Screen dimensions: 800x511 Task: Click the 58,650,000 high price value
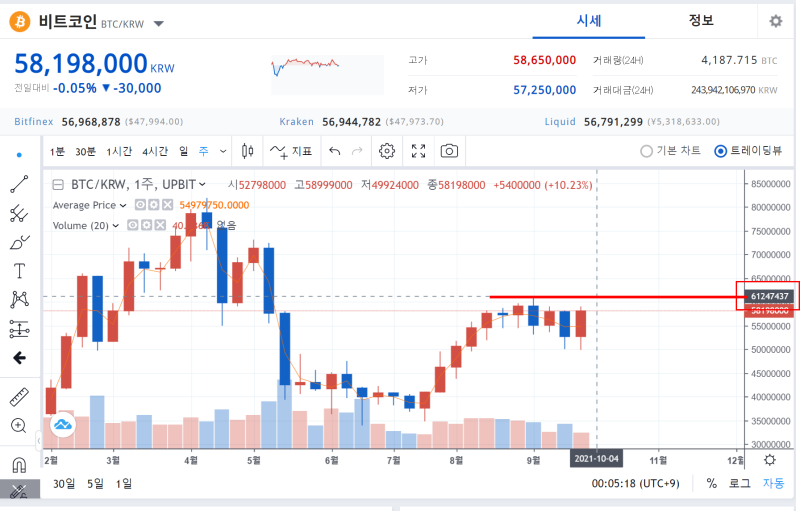tap(544, 60)
